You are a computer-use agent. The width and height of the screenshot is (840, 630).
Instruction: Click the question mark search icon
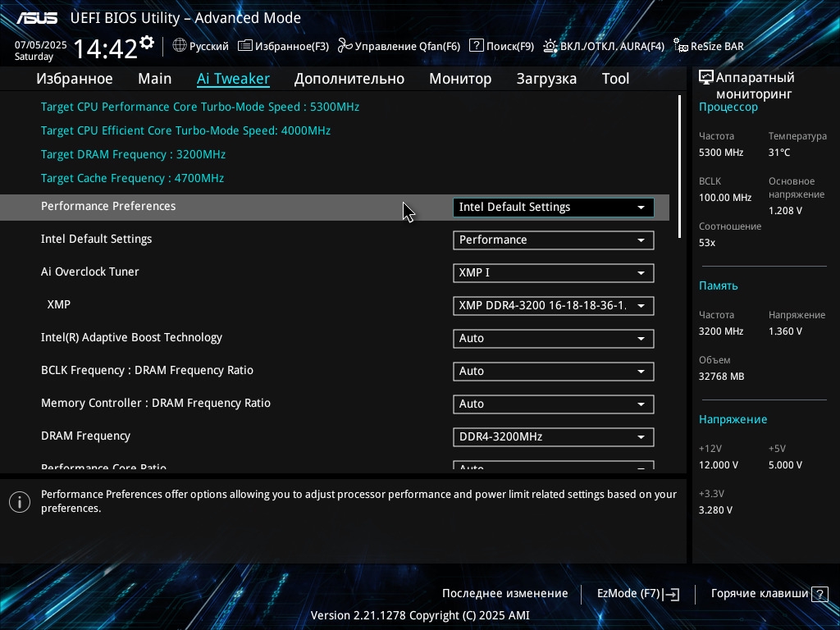tap(477, 46)
